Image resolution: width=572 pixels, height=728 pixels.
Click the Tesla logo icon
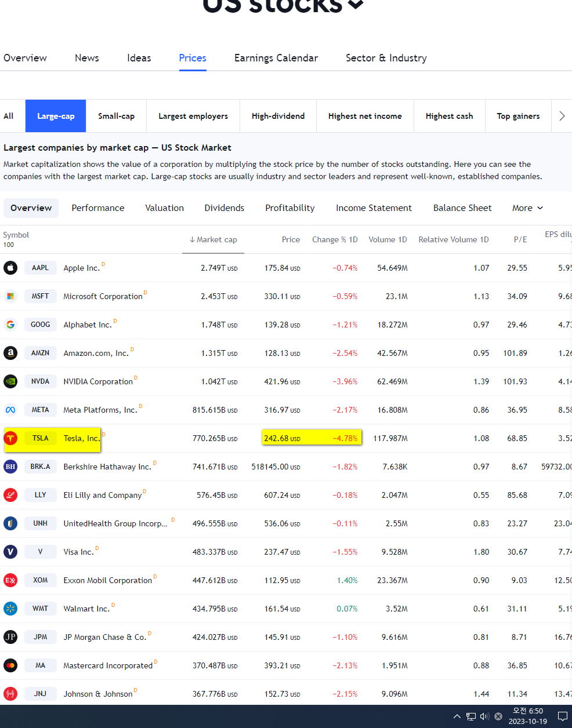click(10, 438)
